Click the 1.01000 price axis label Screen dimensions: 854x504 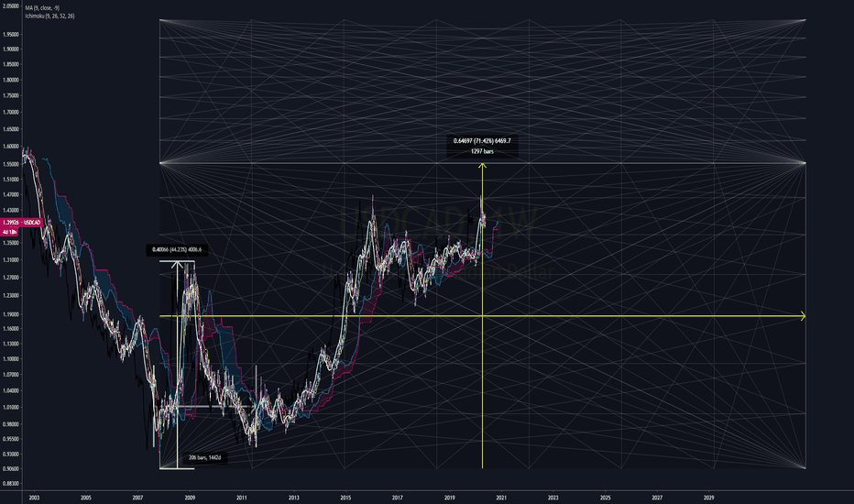(11, 408)
